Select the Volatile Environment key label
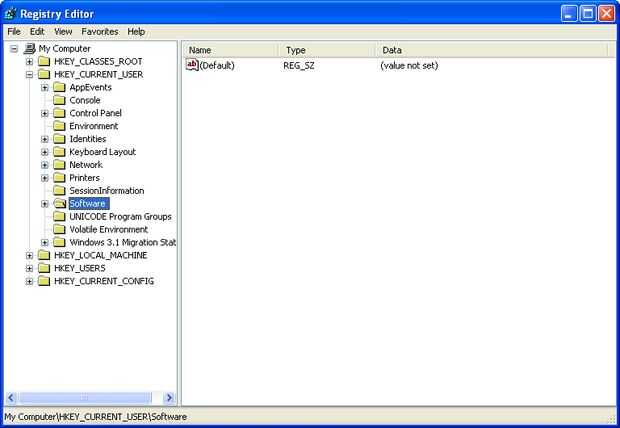This screenshot has width=620, height=428. (109, 229)
